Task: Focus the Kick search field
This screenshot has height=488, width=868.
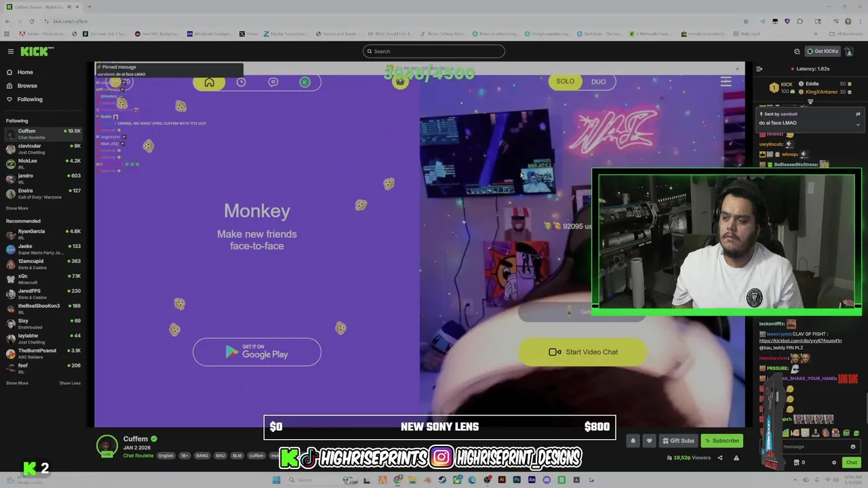Action: point(434,52)
